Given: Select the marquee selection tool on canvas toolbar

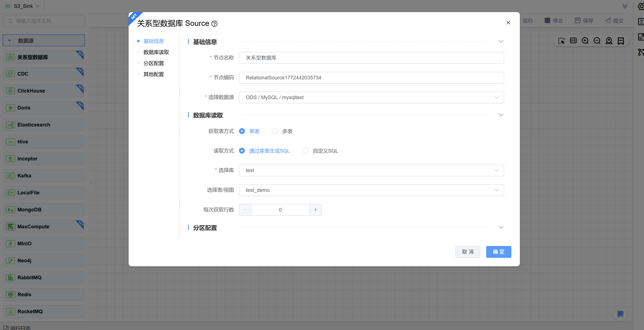Looking at the screenshot, I should point(561,41).
